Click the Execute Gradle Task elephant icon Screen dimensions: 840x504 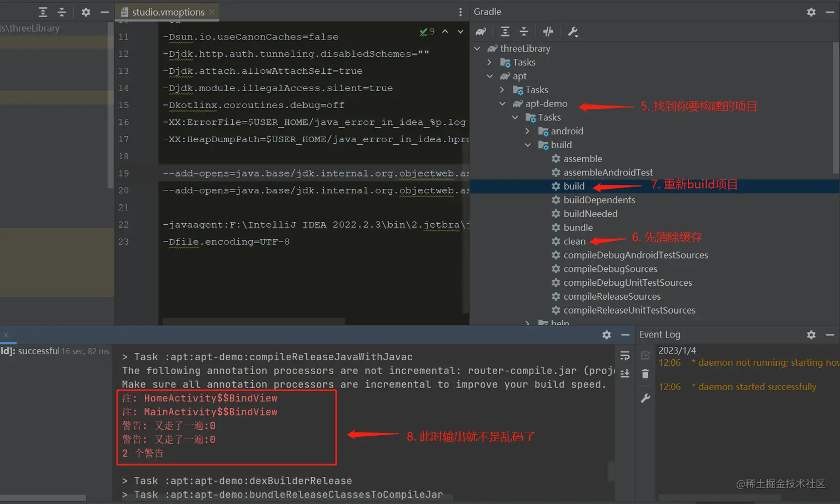(x=481, y=32)
